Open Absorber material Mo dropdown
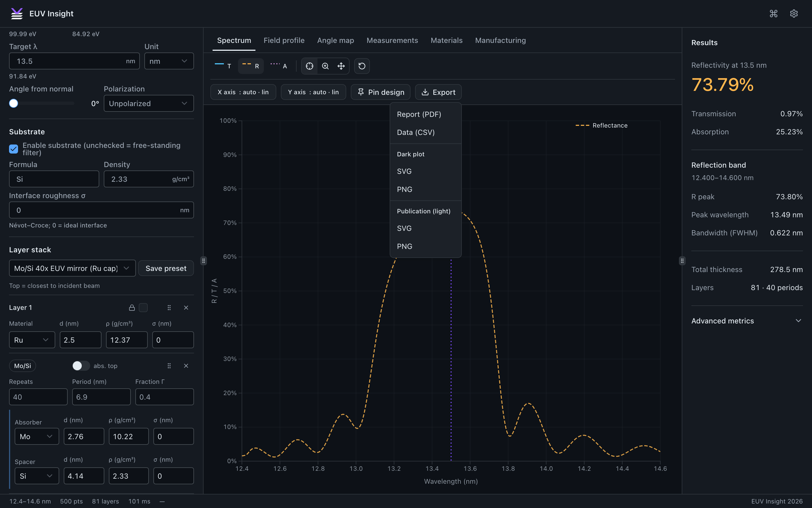This screenshot has width=812, height=508. point(37,436)
